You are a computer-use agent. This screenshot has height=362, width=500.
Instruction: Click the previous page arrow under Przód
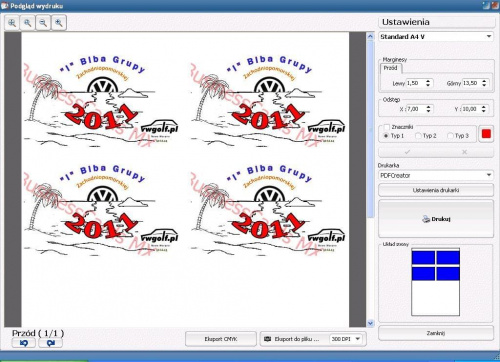[x=24, y=343]
